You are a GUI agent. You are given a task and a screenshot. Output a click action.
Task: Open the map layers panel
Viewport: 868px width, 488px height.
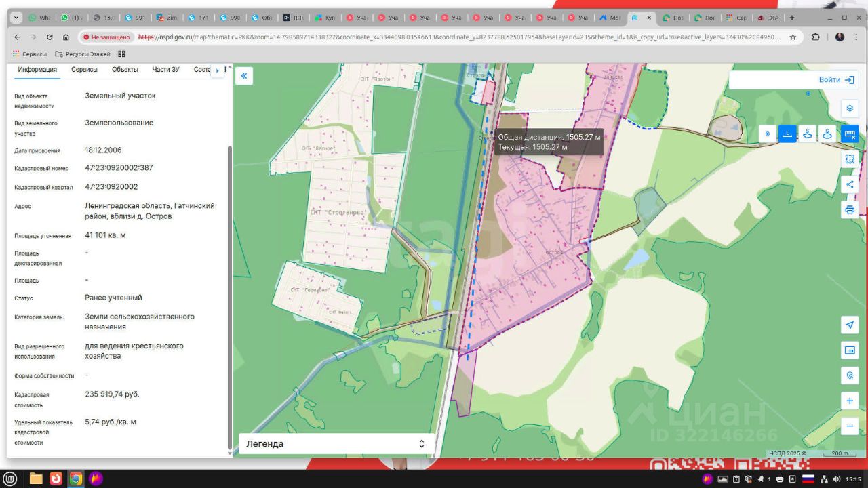point(850,108)
